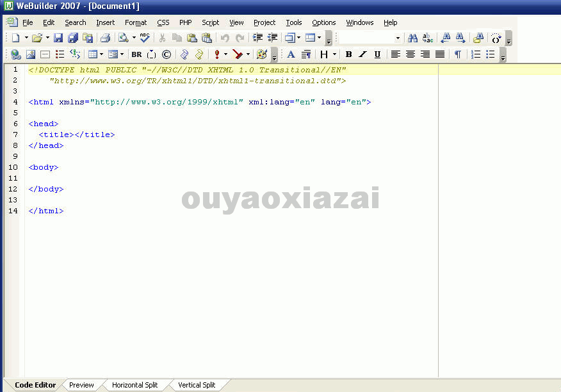The width and height of the screenshot is (561, 392).
Task: Expand the insert table dropdown arrow
Action: point(102,54)
